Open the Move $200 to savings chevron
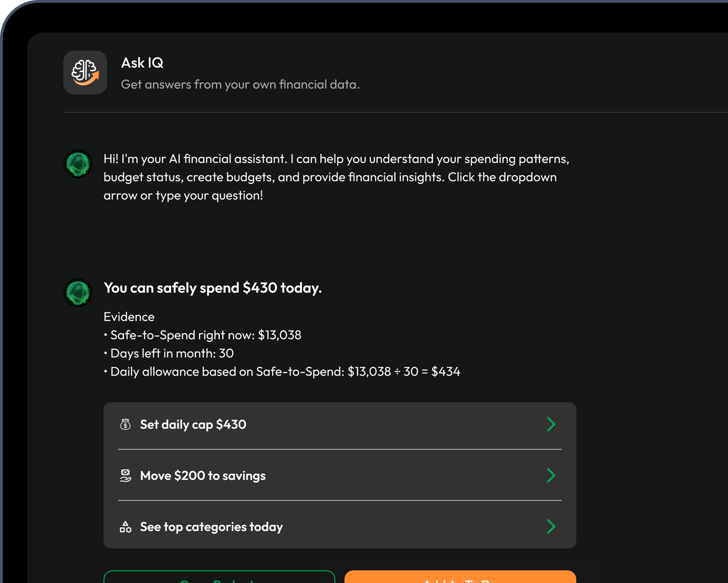Screen dimensions: 728x583 pyautogui.click(x=551, y=476)
